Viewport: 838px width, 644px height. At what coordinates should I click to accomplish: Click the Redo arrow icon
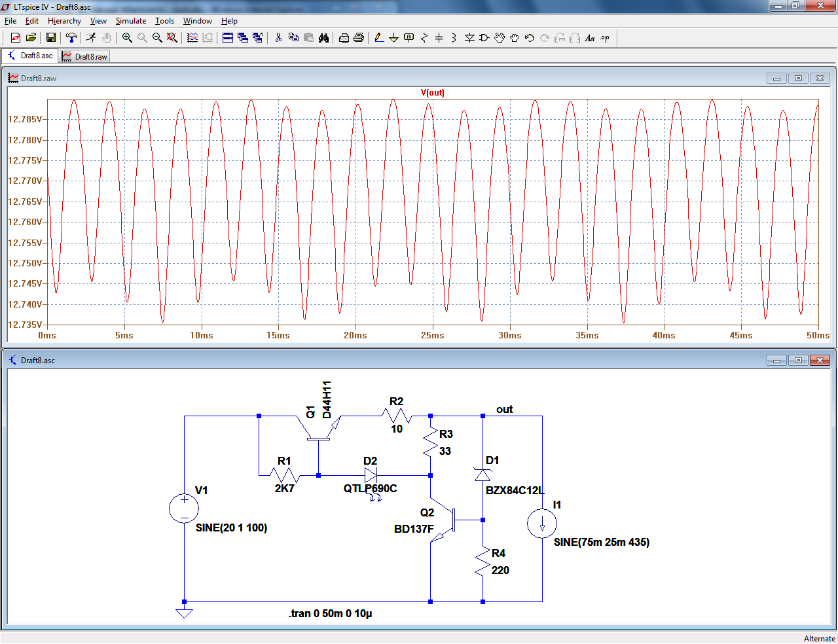(545, 38)
